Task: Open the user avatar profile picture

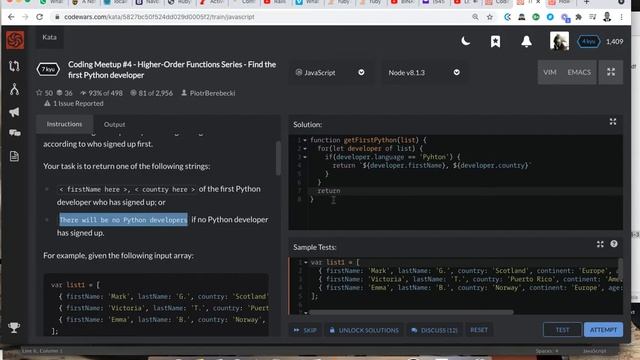Action: click(559, 41)
